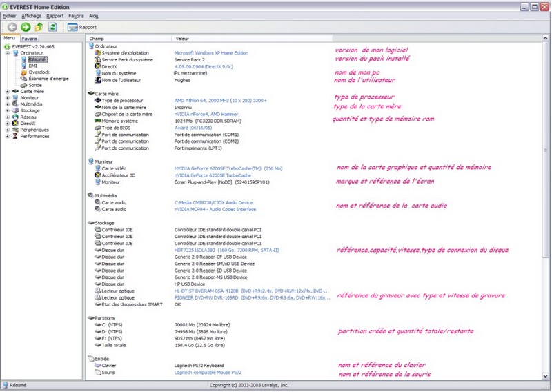Click the État des disques durs SMART icon
The width and height of the screenshot is (552, 392).
98,304
